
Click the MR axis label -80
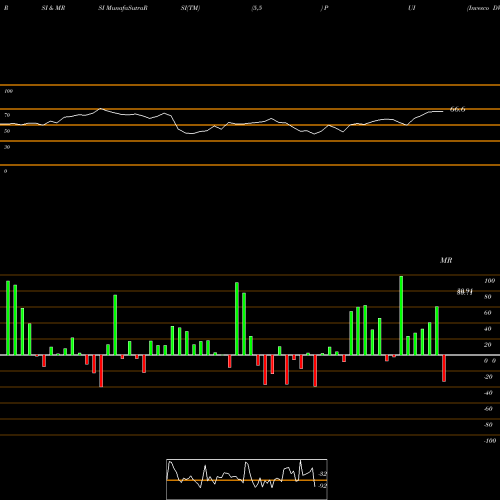pos(488,425)
